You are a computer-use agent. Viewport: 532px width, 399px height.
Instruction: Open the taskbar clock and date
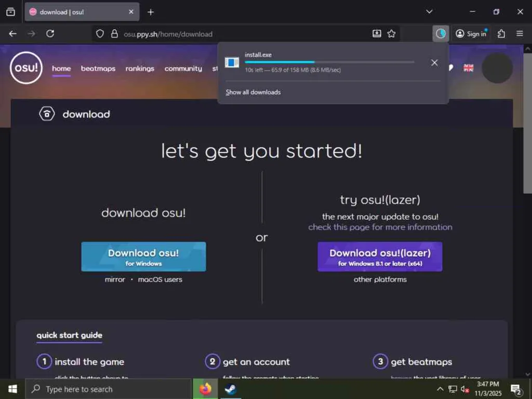pyautogui.click(x=488, y=389)
